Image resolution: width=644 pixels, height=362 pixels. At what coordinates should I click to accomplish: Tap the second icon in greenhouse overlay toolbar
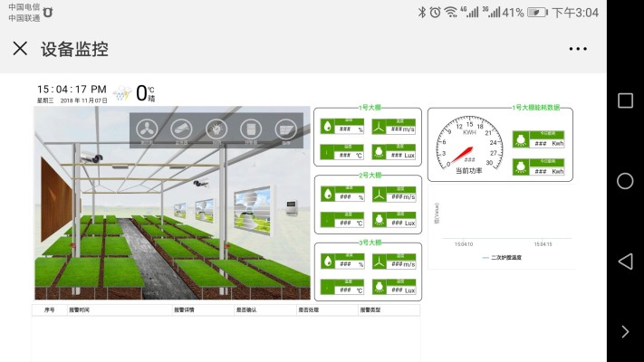click(181, 130)
